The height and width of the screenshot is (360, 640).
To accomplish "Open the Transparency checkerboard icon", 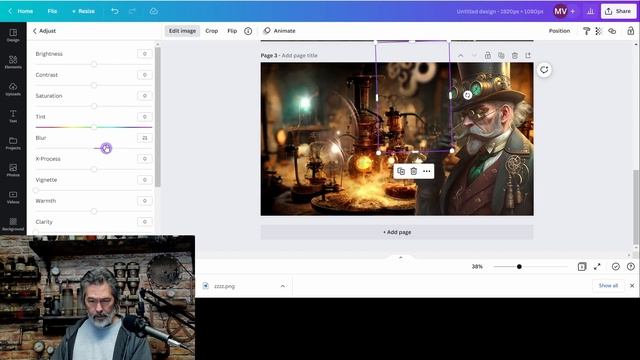I will [598, 31].
